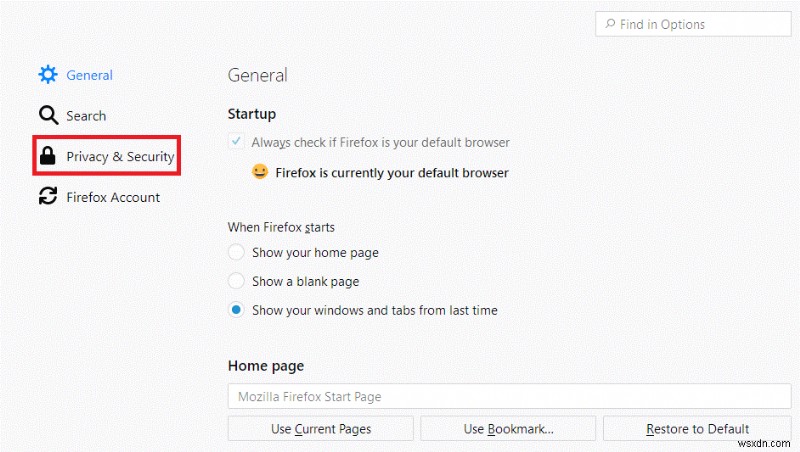Screen dimensions: 800x452
Task: Open Firefox Account settings
Action: tap(113, 197)
